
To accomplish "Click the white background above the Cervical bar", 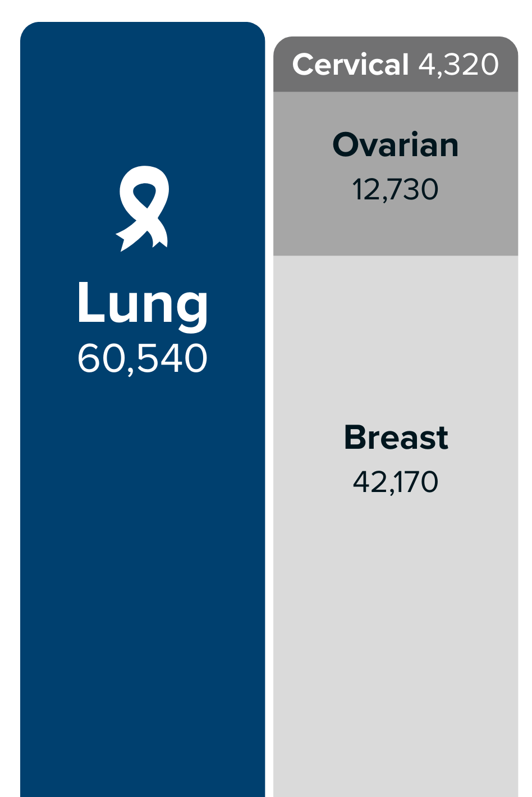I will tap(396, 18).
